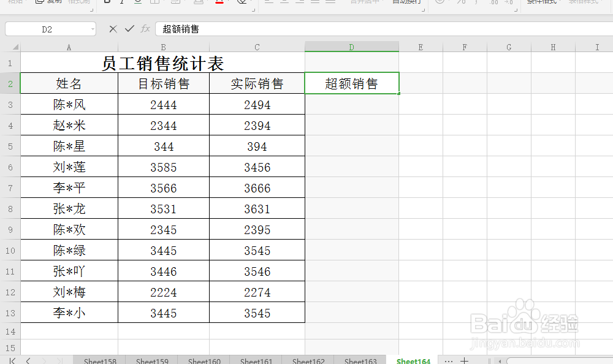The height and width of the screenshot is (364, 613).
Task: Switch to Sheet162 tab
Action: pyautogui.click(x=308, y=361)
